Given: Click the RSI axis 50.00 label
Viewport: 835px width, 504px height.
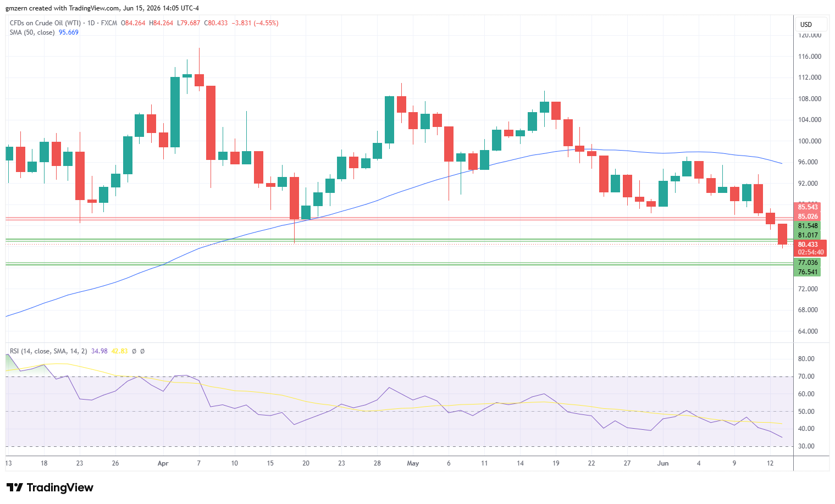Looking at the screenshot, I should 806,412.
